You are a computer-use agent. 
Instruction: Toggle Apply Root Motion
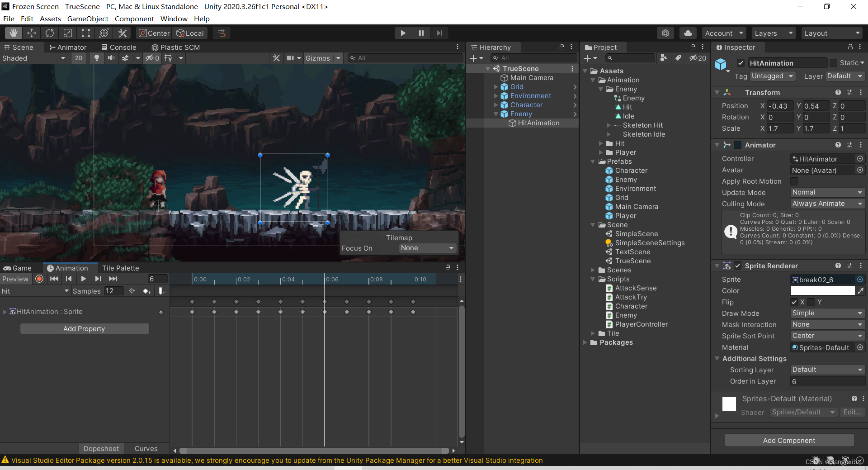[794, 181]
